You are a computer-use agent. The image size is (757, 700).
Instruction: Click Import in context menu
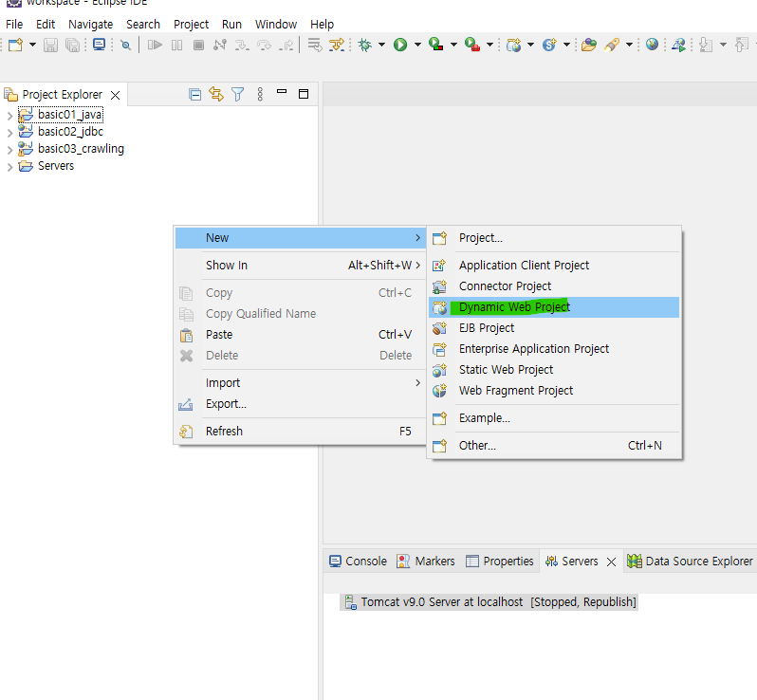pyautogui.click(x=301, y=383)
